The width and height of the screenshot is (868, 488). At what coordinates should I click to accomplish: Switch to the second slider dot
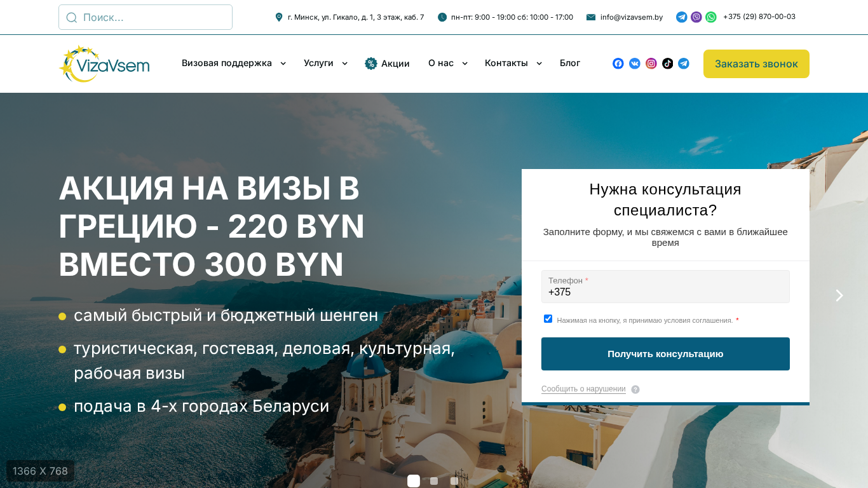434,481
